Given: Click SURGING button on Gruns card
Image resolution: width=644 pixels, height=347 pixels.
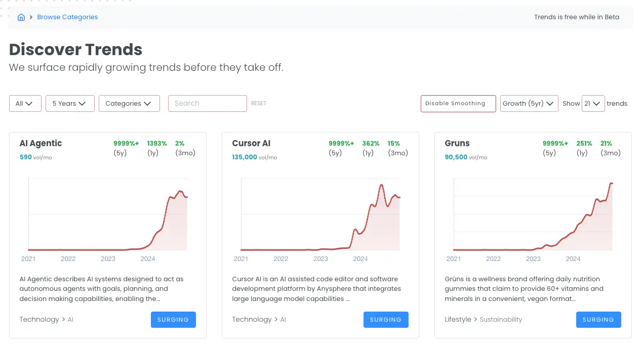Looking at the screenshot, I should [x=598, y=320].
